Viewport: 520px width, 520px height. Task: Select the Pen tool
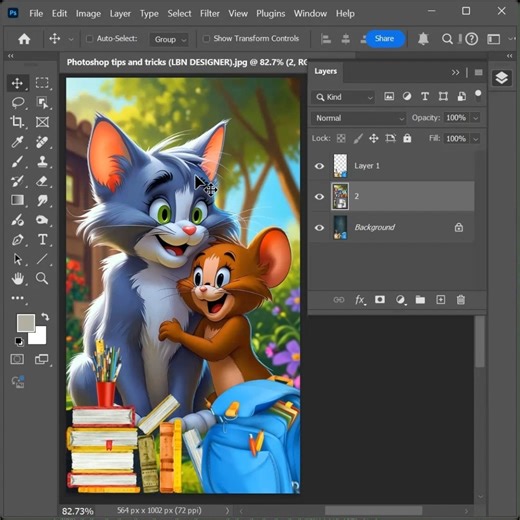pyautogui.click(x=17, y=240)
